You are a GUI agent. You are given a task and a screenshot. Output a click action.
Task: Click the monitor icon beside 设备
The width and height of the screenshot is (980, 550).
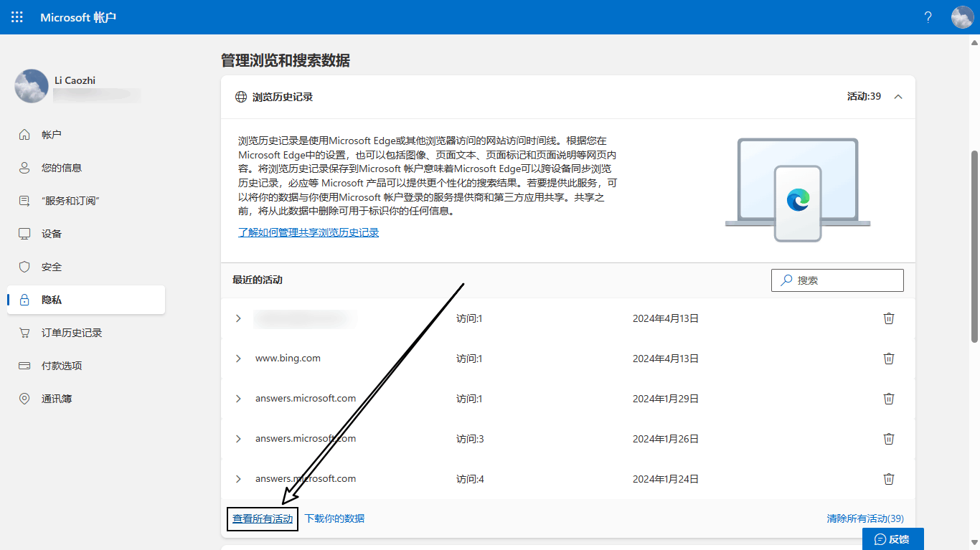pyautogui.click(x=24, y=234)
